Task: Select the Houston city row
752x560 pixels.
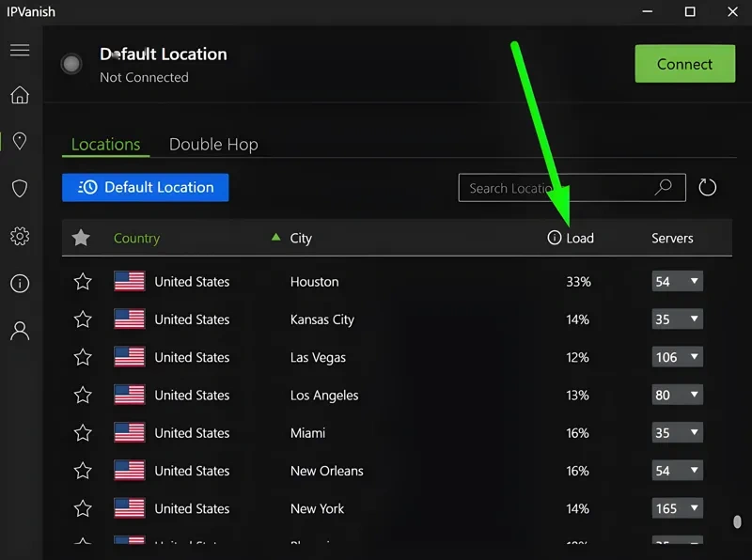Action: pos(397,282)
